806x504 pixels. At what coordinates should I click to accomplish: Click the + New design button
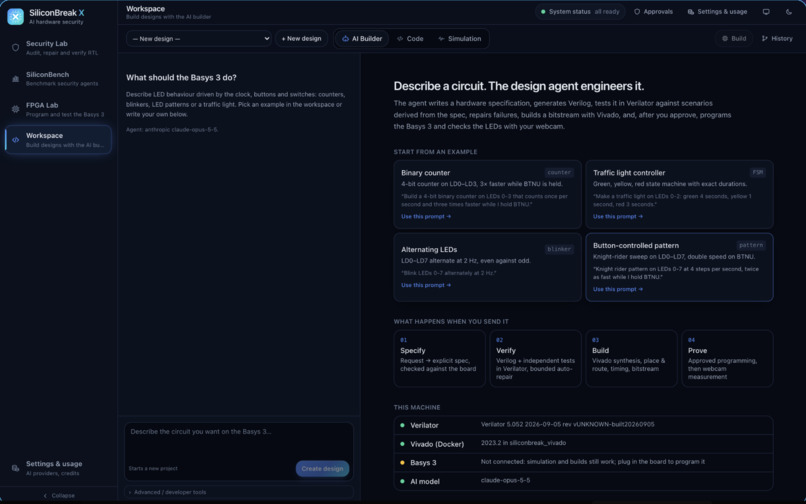click(301, 39)
